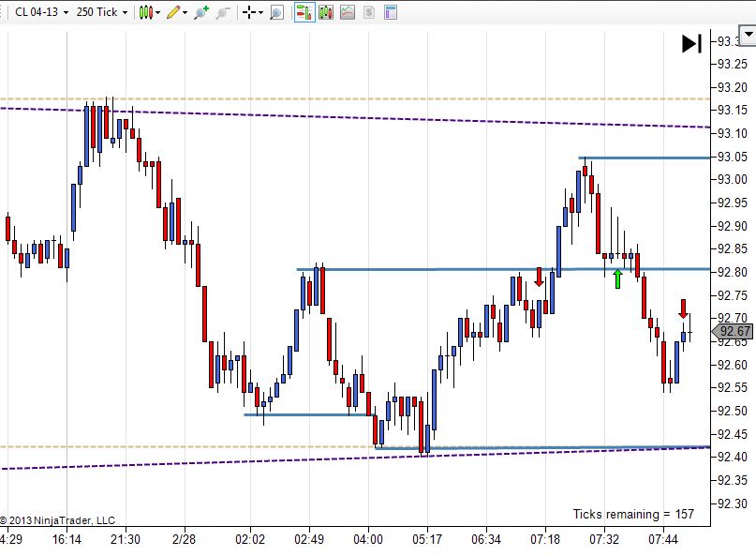Click the 92.45 price axis label
Screen dimensions: 756x556
pyautogui.click(x=733, y=434)
